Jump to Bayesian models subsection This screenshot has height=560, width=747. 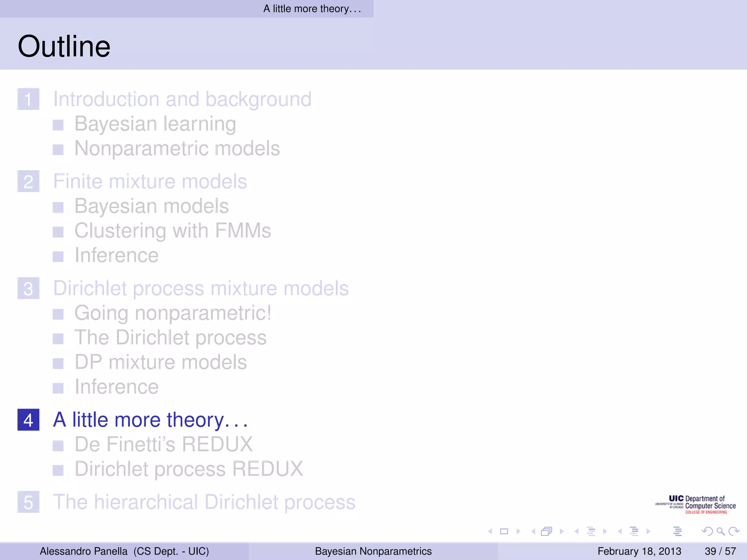[x=152, y=206]
